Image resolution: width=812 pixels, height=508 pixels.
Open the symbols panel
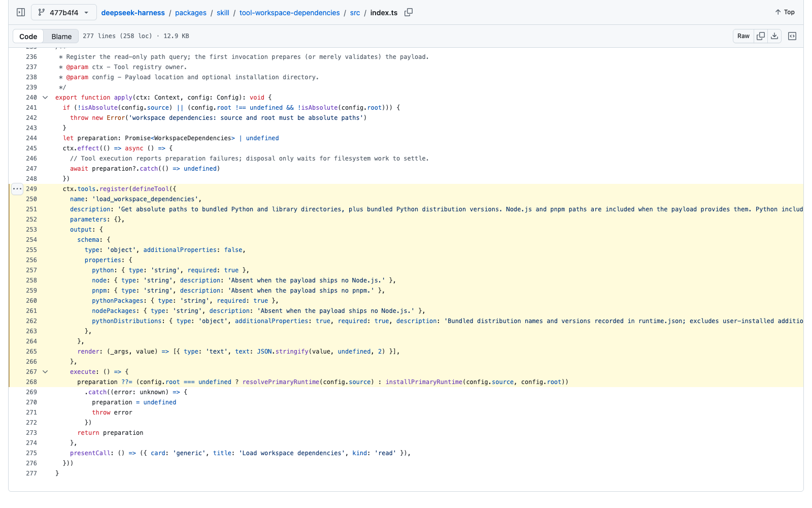click(x=792, y=36)
